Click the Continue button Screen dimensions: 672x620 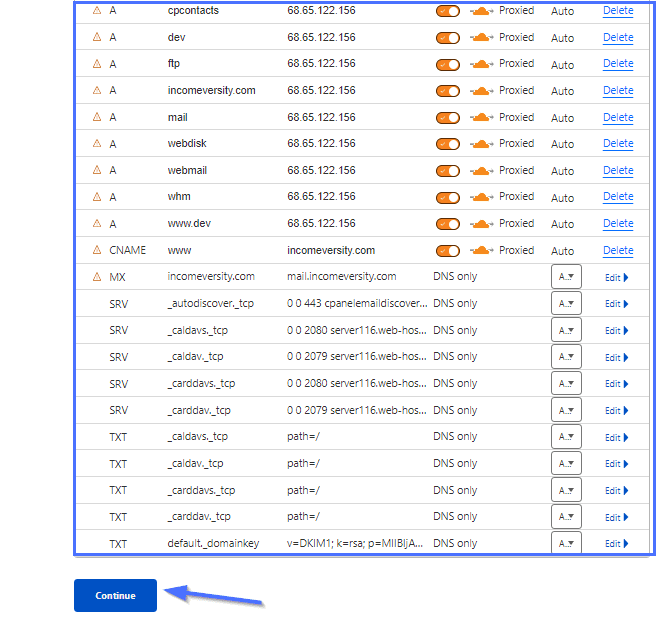[x=115, y=595]
